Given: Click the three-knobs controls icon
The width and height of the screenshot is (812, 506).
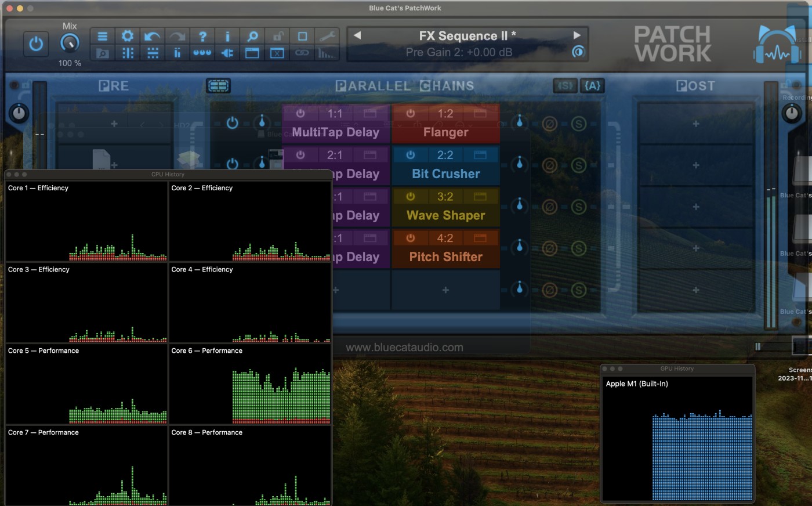Looking at the screenshot, I should point(202,53).
